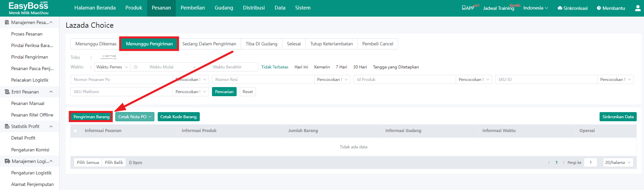Screen dimensions: 644x190
Task: Open the Gudang menu
Action: coord(224,8)
